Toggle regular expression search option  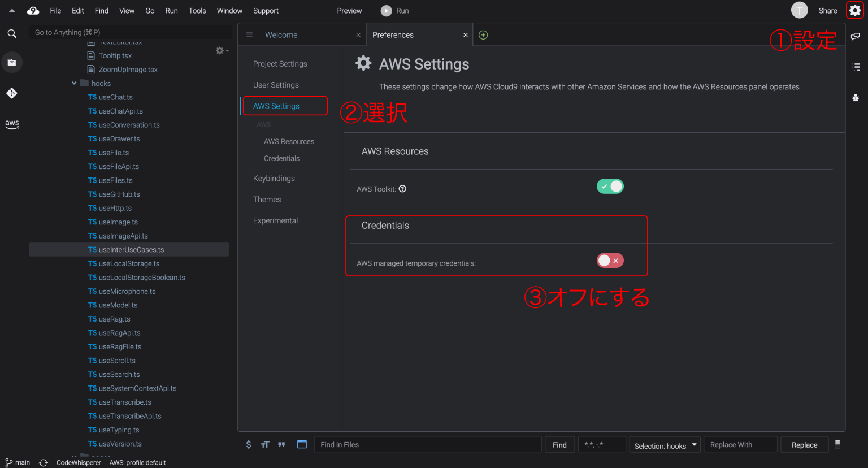(x=249, y=445)
